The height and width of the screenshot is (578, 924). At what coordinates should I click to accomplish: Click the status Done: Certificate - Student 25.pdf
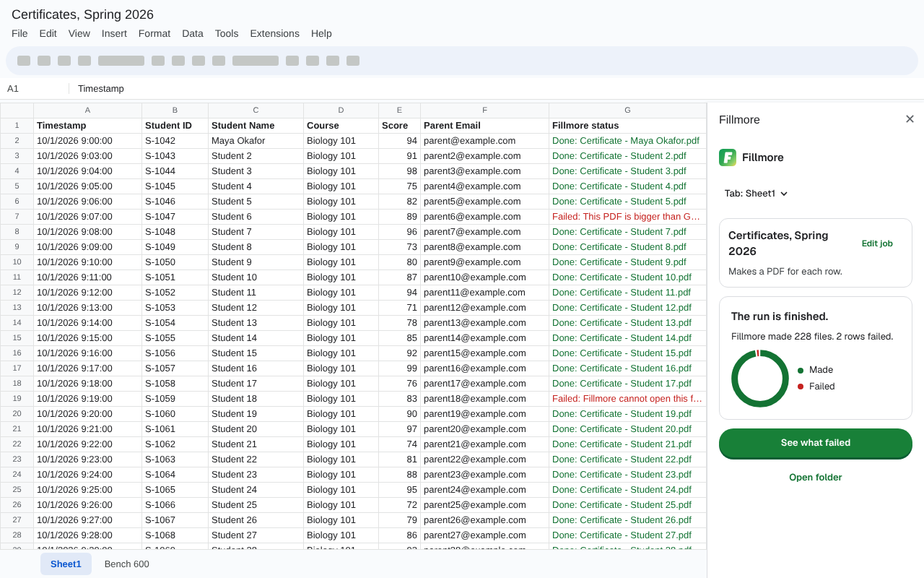tap(627, 504)
